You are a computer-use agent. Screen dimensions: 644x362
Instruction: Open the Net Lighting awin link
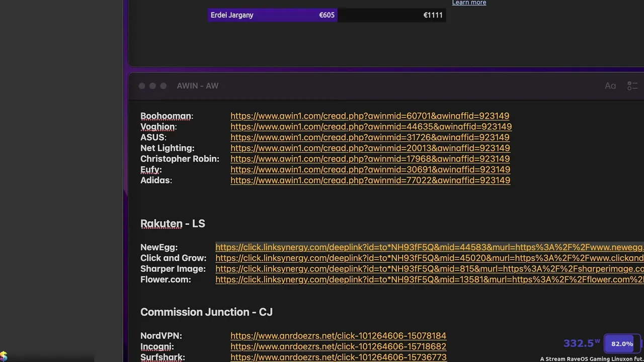click(370, 148)
